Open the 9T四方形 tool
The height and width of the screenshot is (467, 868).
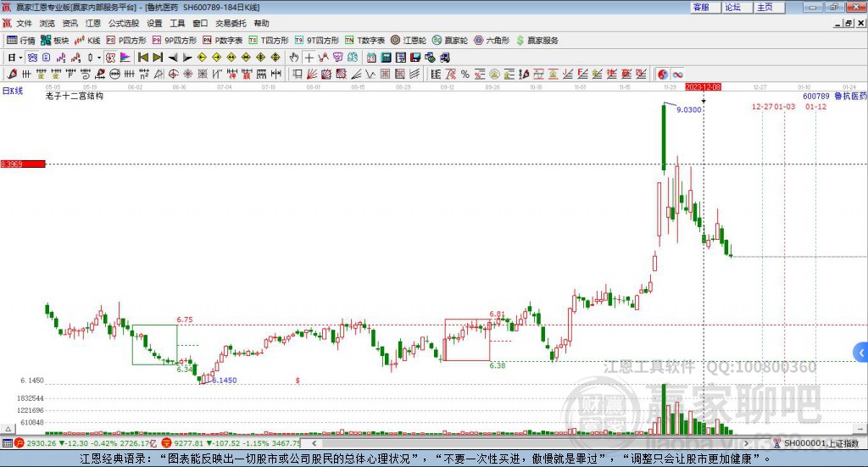coord(317,41)
